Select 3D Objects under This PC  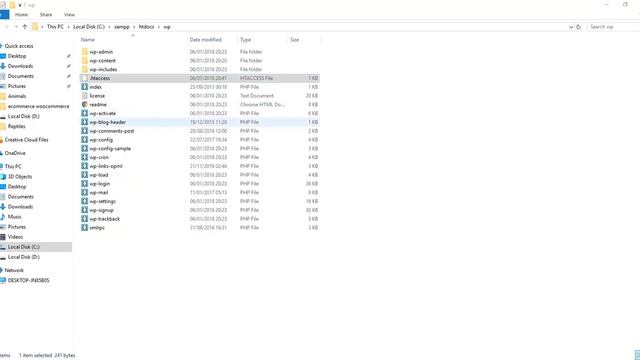click(20, 177)
